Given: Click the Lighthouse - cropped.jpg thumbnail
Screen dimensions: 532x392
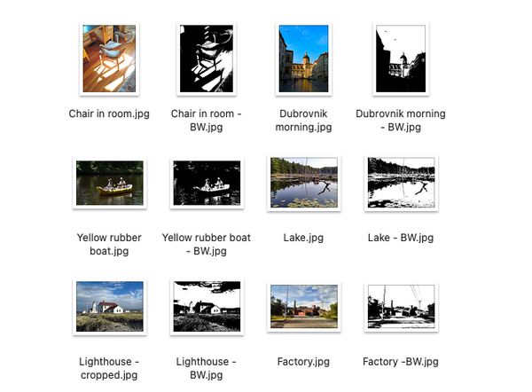Looking at the screenshot, I should (110, 307).
